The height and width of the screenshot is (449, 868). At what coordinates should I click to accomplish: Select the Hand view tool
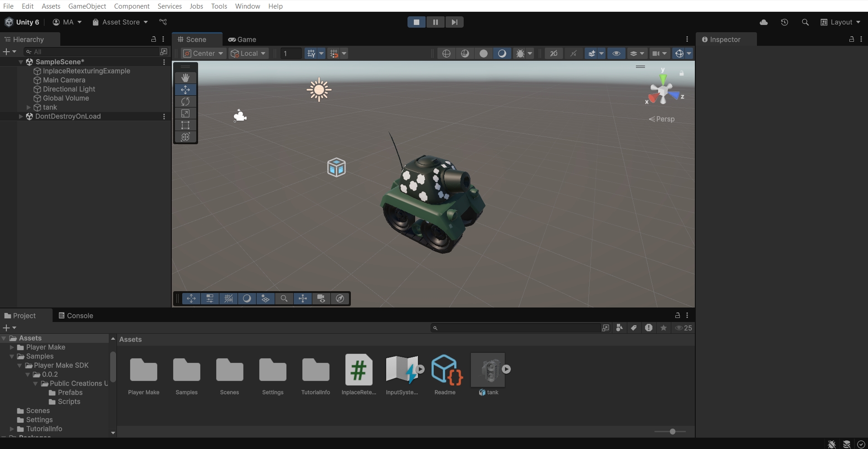point(185,78)
